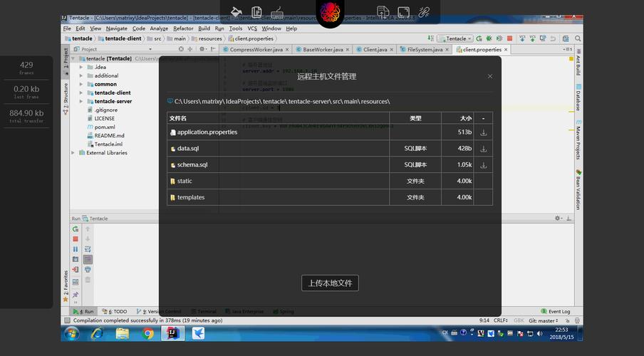
Task: Expand External Libraries node
Action: 73,153
